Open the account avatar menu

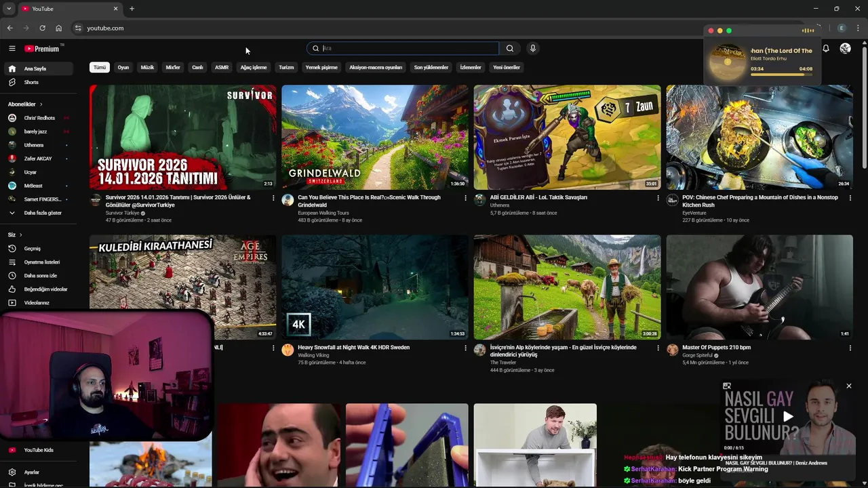845,48
